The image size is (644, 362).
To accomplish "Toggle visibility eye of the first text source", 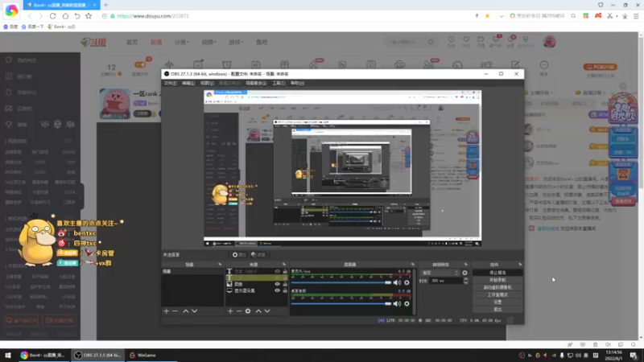I will coord(277,271).
